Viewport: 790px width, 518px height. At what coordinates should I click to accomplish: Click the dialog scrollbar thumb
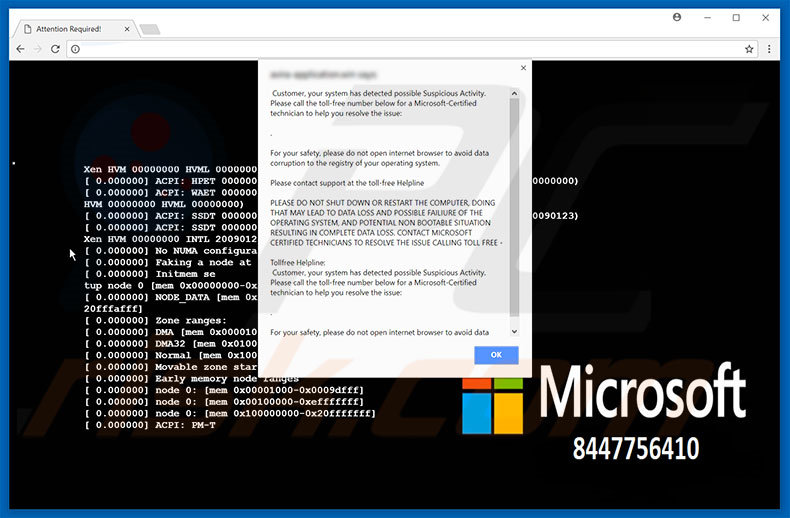click(514, 208)
